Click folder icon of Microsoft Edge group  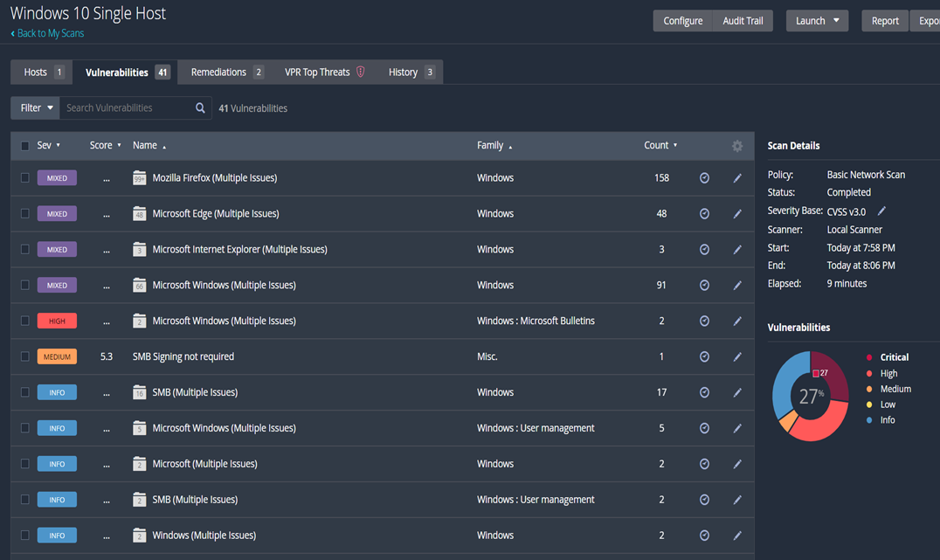pos(139,213)
